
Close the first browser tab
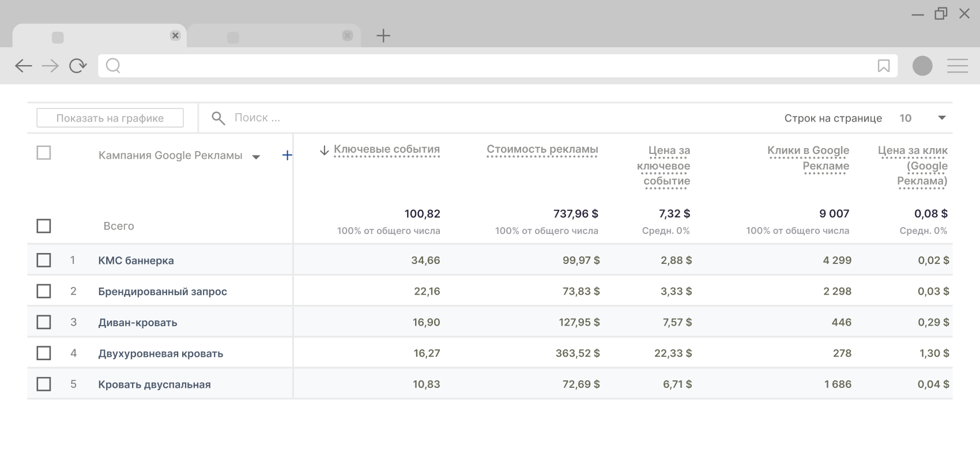pos(175,36)
